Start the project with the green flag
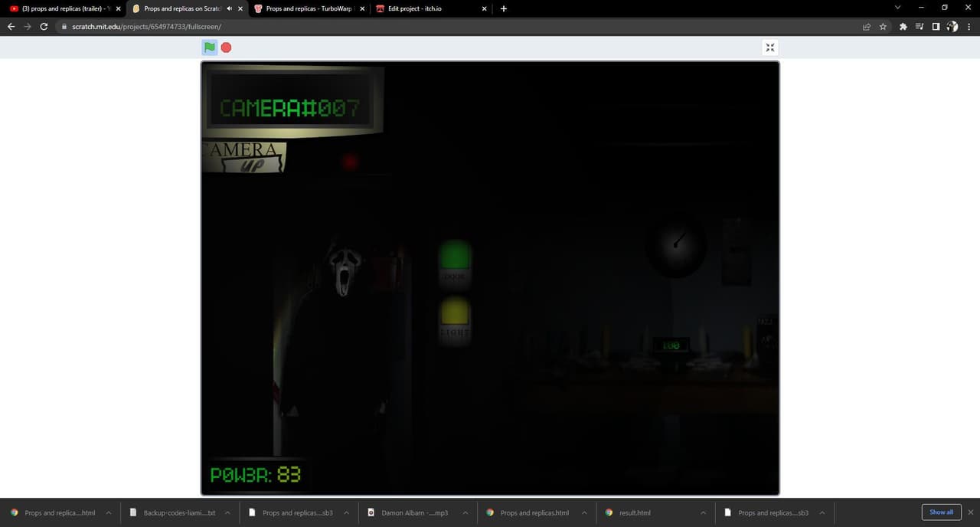980x527 pixels. click(x=210, y=47)
